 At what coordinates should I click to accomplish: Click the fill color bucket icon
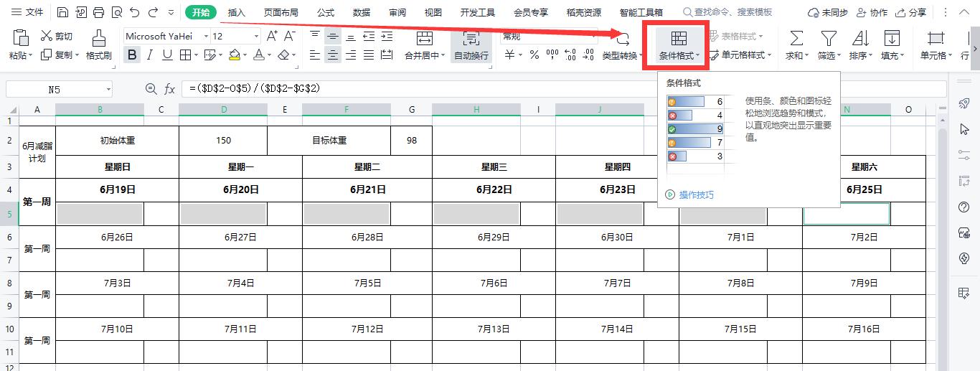coord(234,55)
